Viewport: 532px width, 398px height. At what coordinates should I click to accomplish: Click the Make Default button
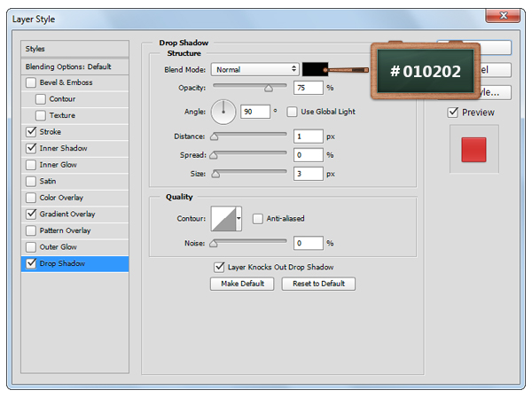pyautogui.click(x=242, y=284)
